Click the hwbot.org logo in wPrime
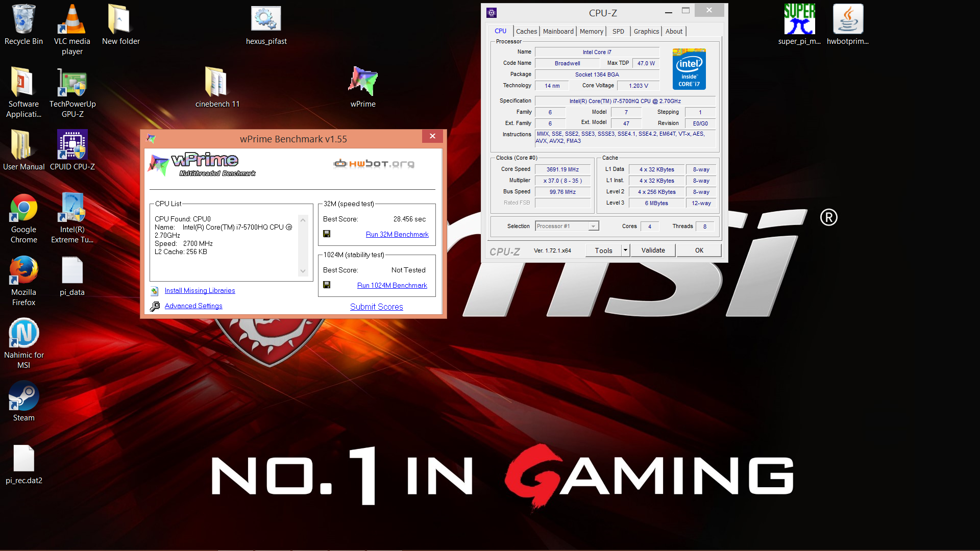Image resolution: width=980 pixels, height=551 pixels. pos(374,163)
